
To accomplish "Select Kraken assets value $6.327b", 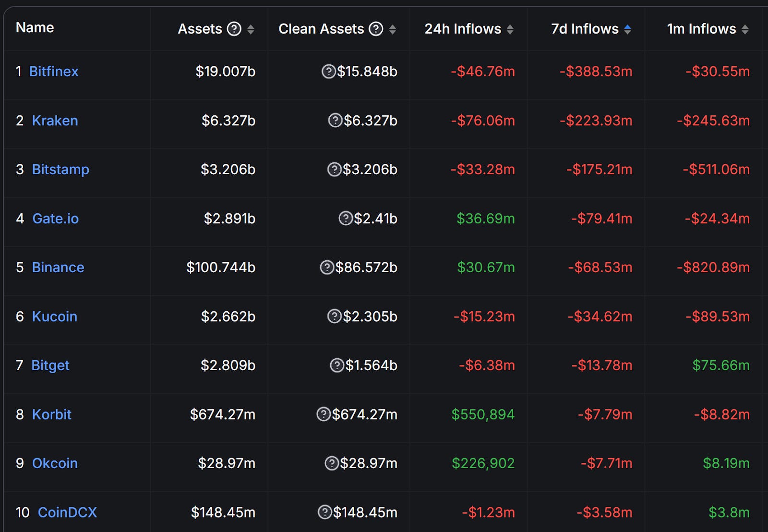I will pos(228,121).
